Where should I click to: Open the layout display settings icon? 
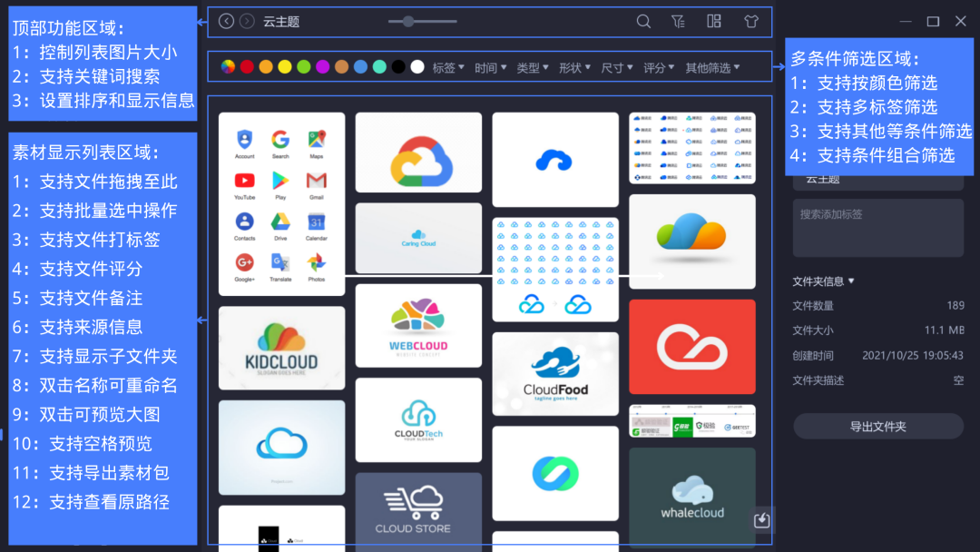[714, 21]
